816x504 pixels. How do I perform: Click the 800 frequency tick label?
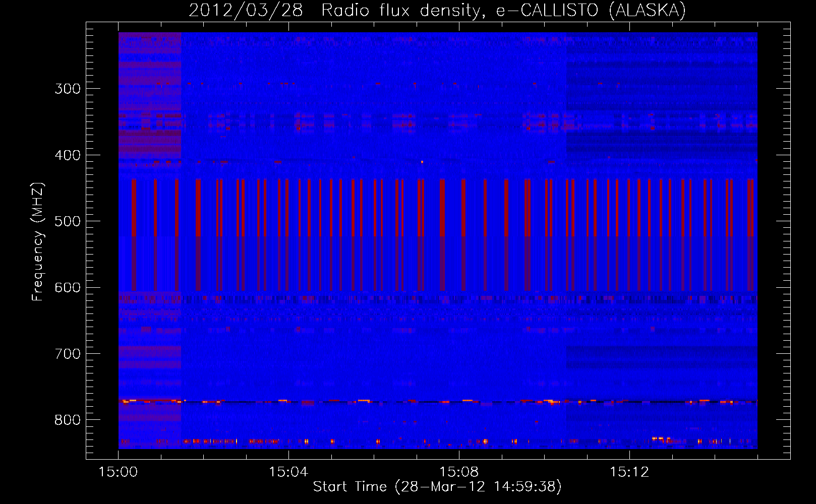click(x=68, y=420)
